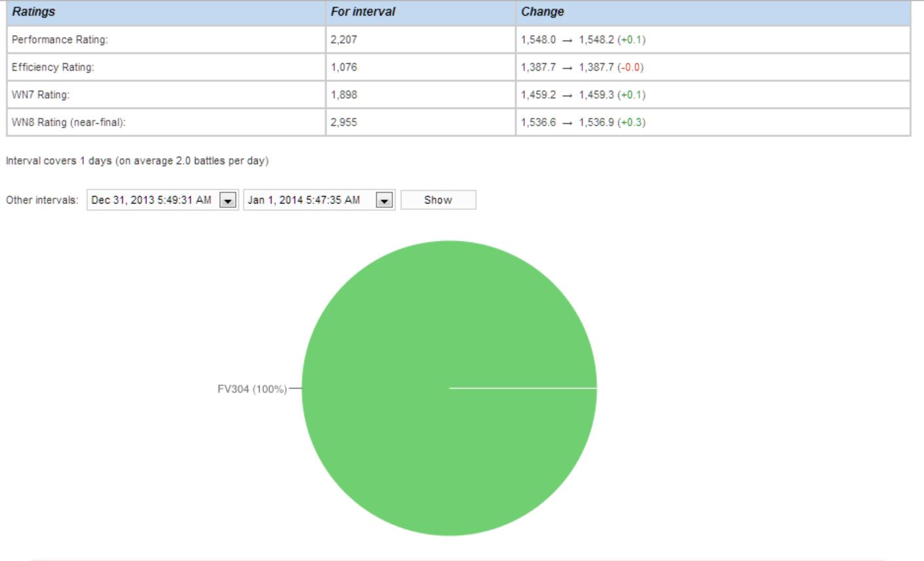Click the Change column header

[x=542, y=12]
